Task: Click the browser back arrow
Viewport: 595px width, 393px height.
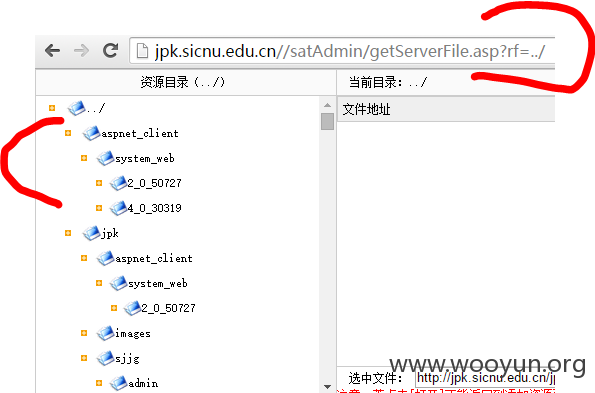Action: (52, 50)
